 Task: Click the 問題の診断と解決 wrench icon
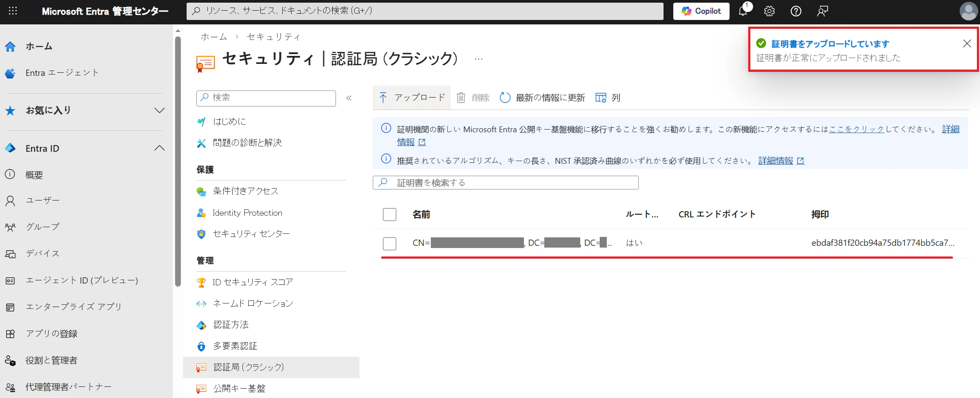click(x=201, y=143)
